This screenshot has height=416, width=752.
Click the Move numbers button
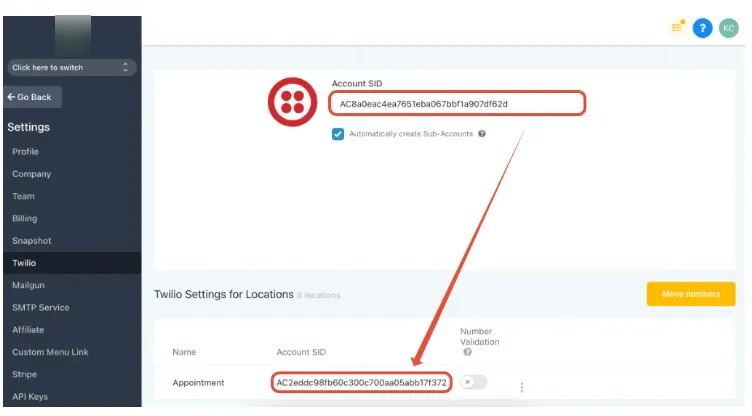click(x=691, y=294)
